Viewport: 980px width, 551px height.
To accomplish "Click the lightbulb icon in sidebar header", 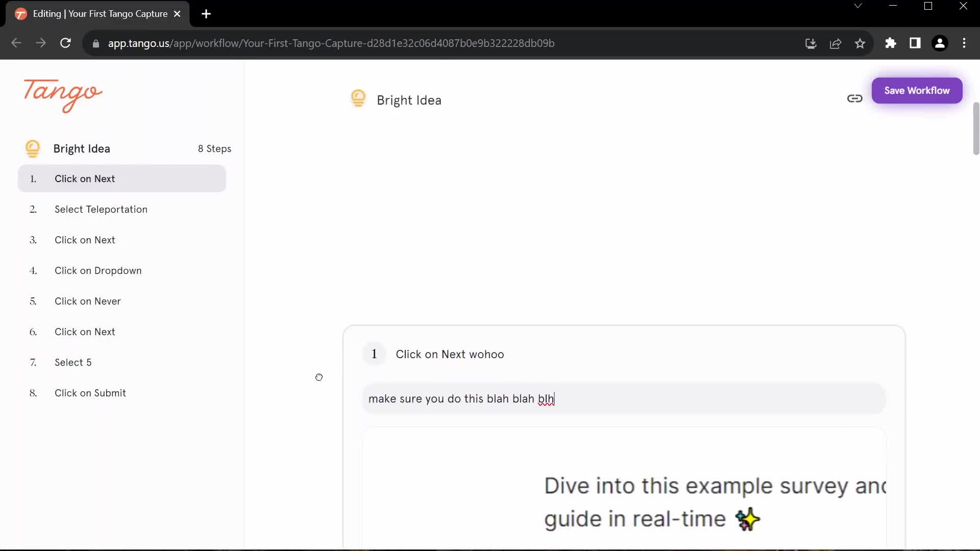I will tap(32, 148).
